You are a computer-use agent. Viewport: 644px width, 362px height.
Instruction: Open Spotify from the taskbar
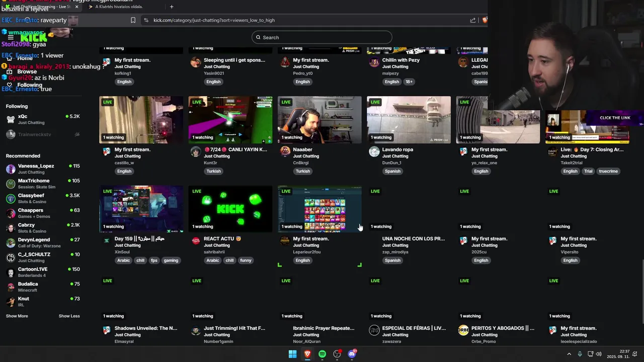point(322,354)
